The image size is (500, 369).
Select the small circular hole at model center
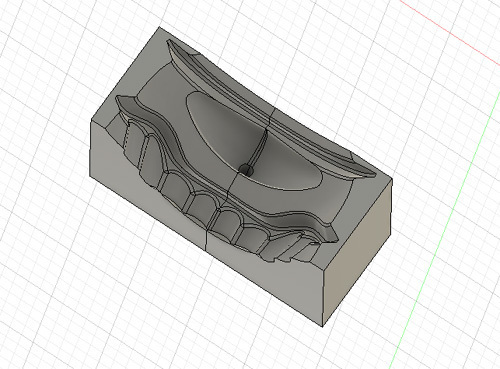(247, 170)
